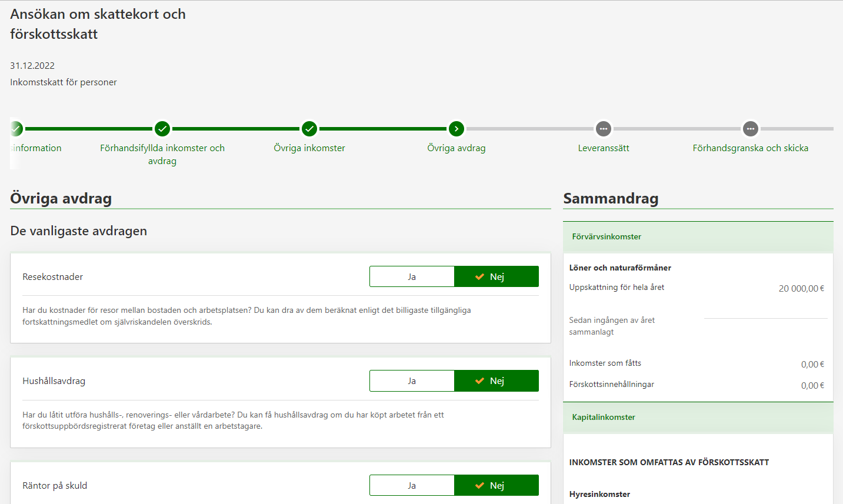Image resolution: width=843 pixels, height=504 pixels.
Task: Set Räntor på skuld to Nej
Action: pyautogui.click(x=497, y=486)
